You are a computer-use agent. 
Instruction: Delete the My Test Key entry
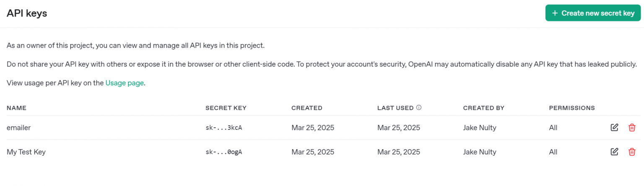632,152
